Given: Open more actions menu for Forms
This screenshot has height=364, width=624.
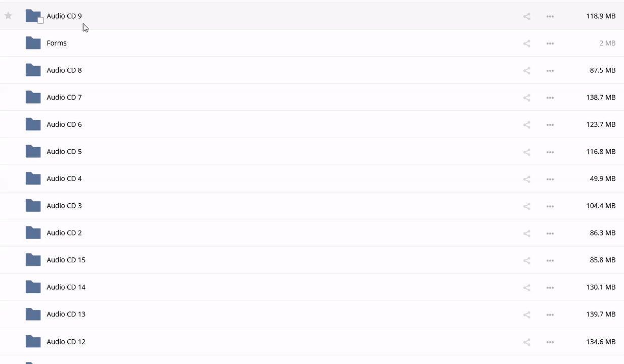Looking at the screenshot, I should pos(550,44).
